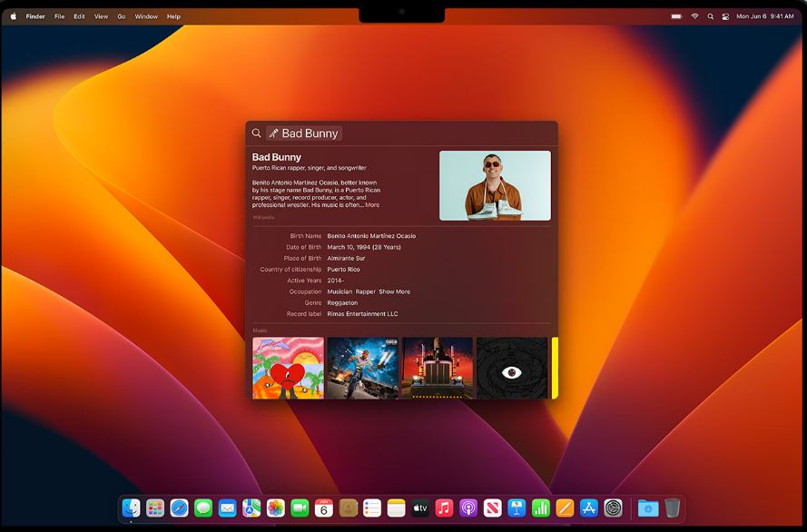
Task: Open Calendar in the Dock
Action: click(x=324, y=508)
